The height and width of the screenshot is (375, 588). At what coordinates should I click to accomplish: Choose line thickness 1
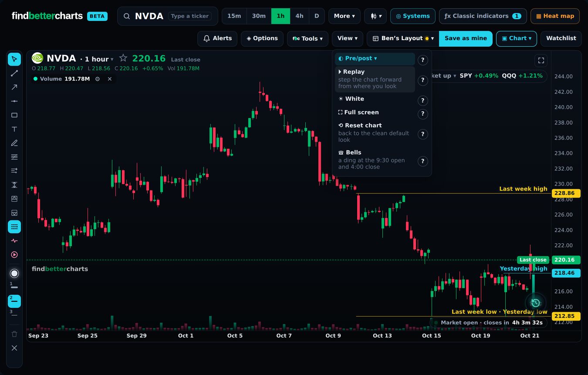tap(14, 287)
